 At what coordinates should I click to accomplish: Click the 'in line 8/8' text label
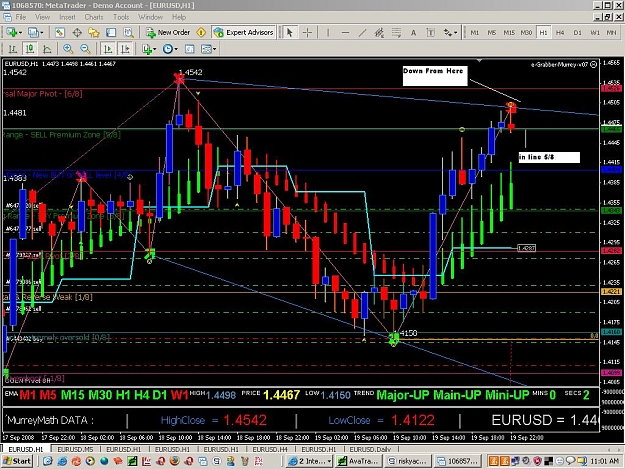click(x=536, y=157)
